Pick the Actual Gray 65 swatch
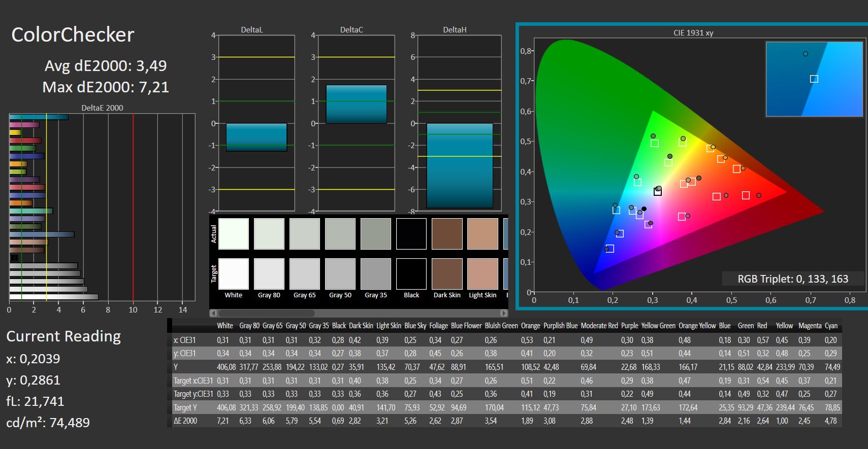868x449 pixels. pos(305,234)
